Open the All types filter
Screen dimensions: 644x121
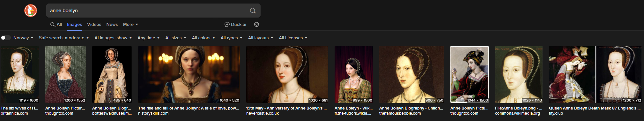tap(231, 38)
